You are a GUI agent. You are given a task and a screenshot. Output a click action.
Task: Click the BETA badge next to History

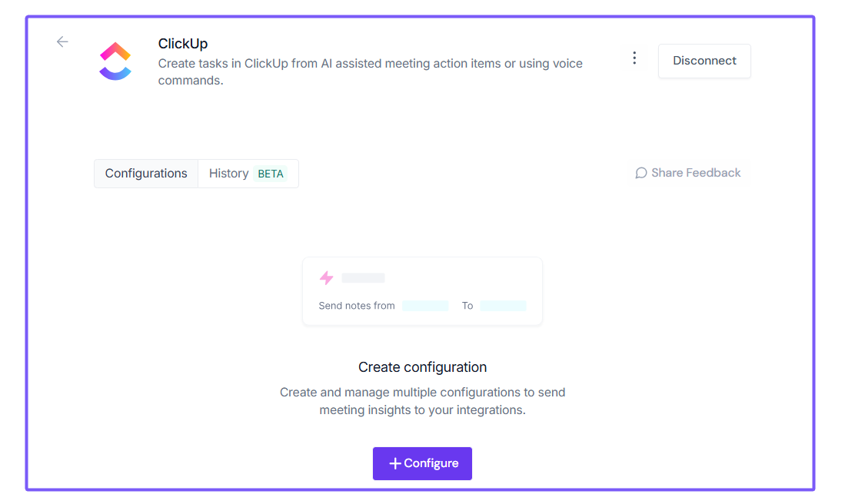[x=271, y=174]
